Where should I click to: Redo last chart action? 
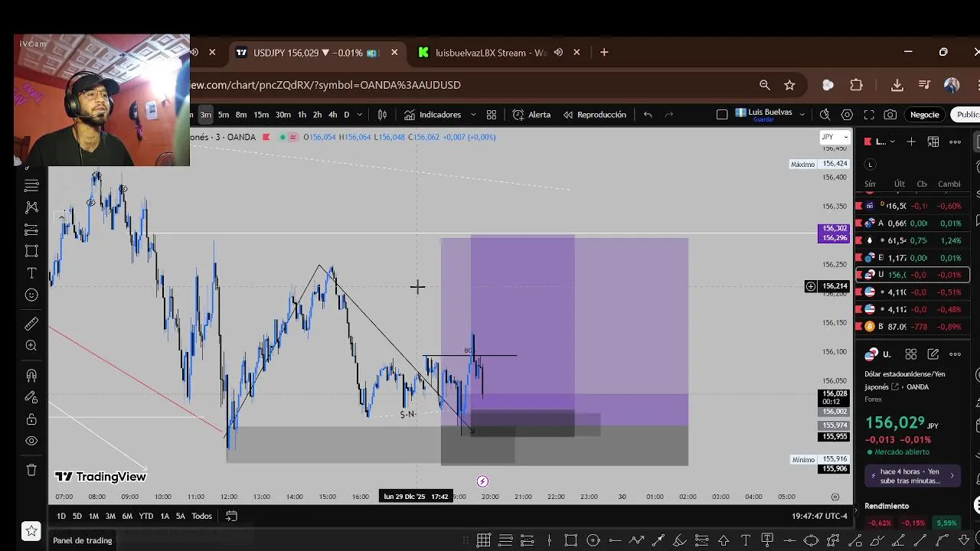click(x=669, y=115)
